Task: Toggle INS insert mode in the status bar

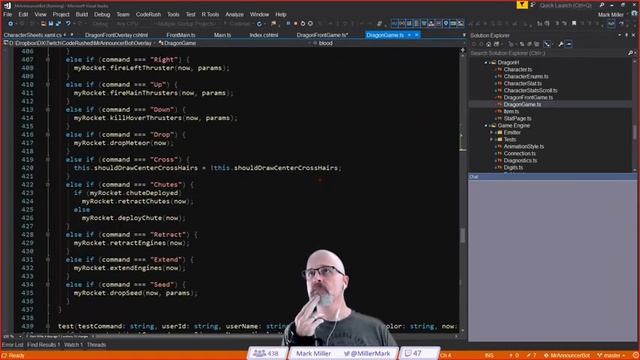Action: 489,356
